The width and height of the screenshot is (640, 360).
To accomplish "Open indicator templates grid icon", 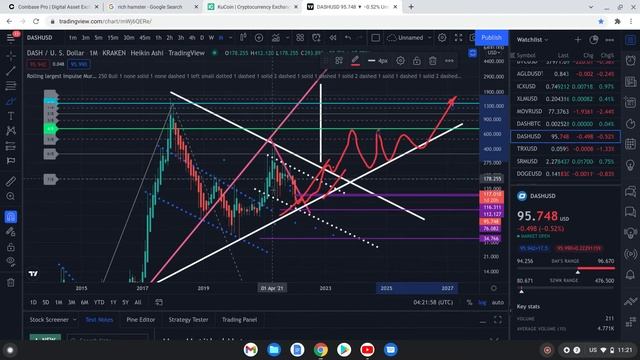I will (300, 38).
